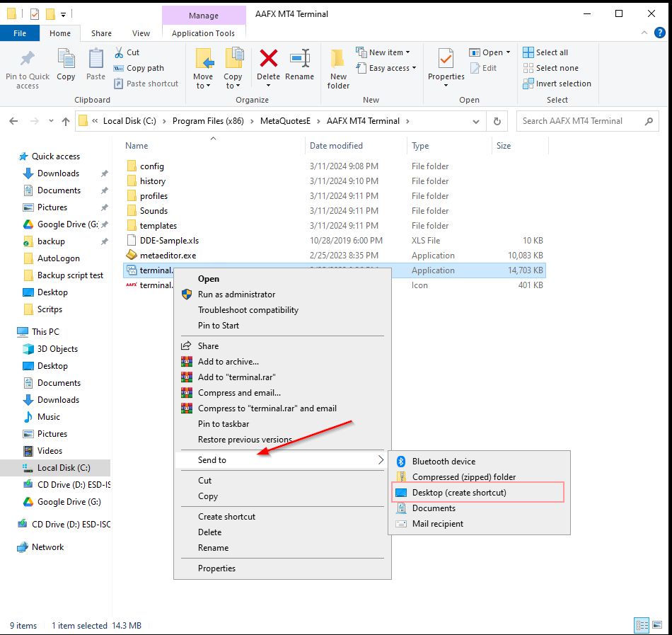The width and height of the screenshot is (672, 635).
Task: Open Google Drive (G:) under This PC
Action: tap(69, 502)
